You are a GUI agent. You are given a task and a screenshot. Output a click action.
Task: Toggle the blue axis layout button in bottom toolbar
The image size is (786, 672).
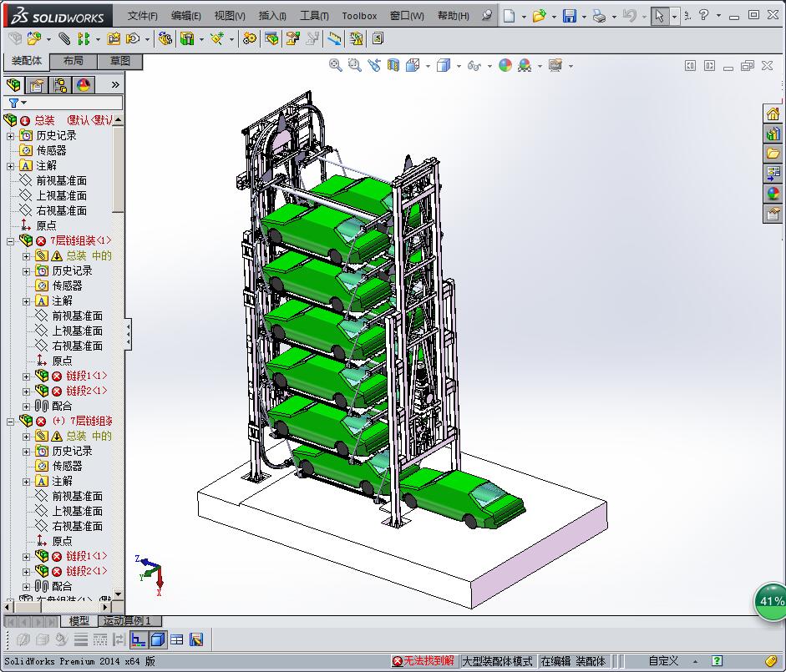coord(139,639)
